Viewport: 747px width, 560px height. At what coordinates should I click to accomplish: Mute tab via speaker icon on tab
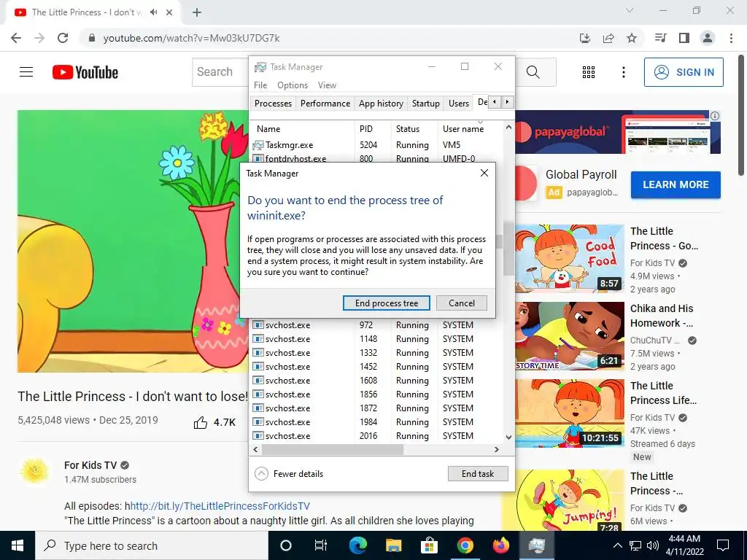pyautogui.click(x=153, y=12)
